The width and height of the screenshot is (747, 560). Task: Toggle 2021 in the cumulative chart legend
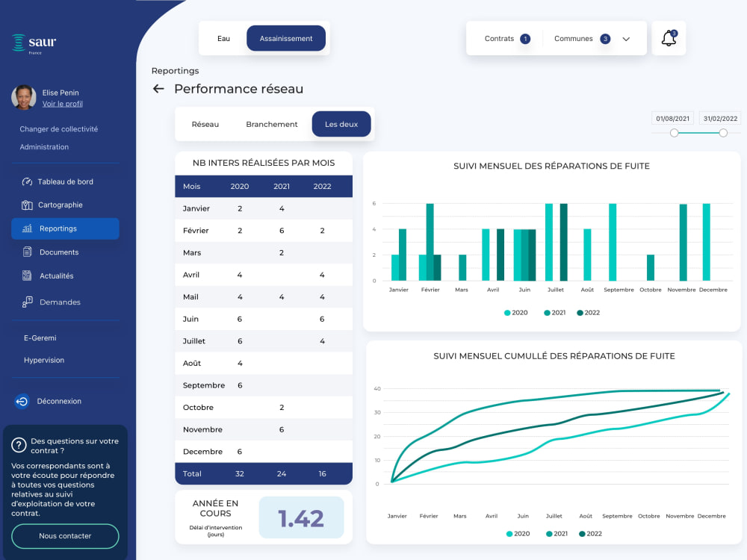point(557,534)
